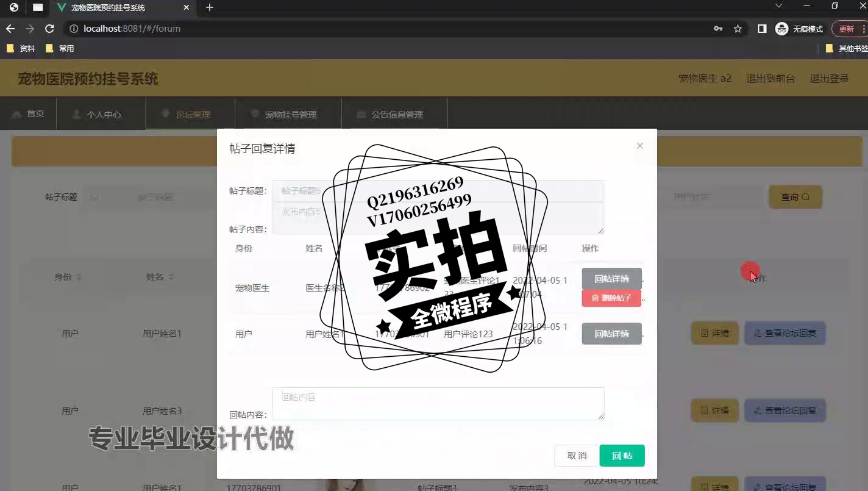Open the 资料 bookmark folder
868x491 pixels.
click(x=21, y=48)
